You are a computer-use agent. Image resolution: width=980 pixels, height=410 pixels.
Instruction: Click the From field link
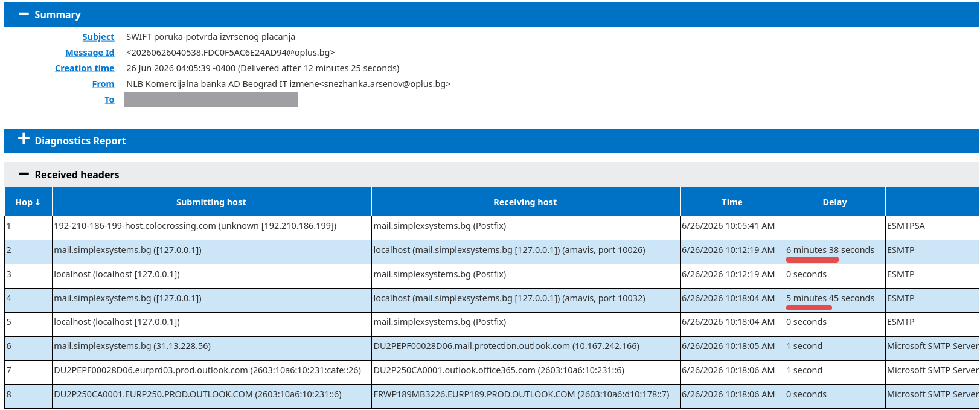(x=103, y=84)
